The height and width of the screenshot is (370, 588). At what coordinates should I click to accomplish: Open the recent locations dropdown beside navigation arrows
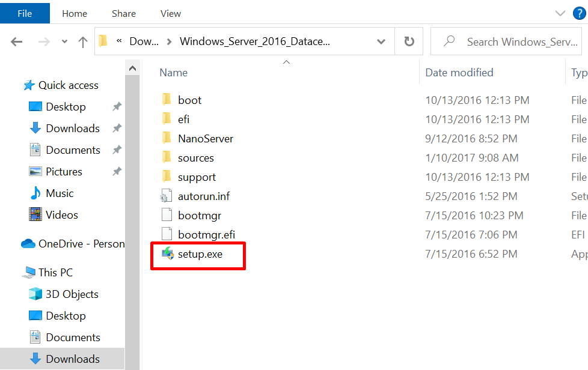(x=64, y=41)
